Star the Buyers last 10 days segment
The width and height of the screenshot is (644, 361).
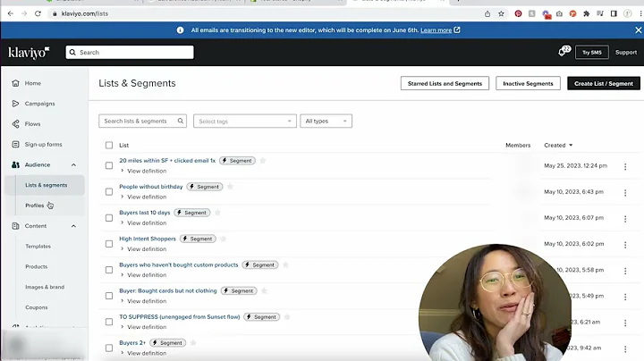point(217,213)
